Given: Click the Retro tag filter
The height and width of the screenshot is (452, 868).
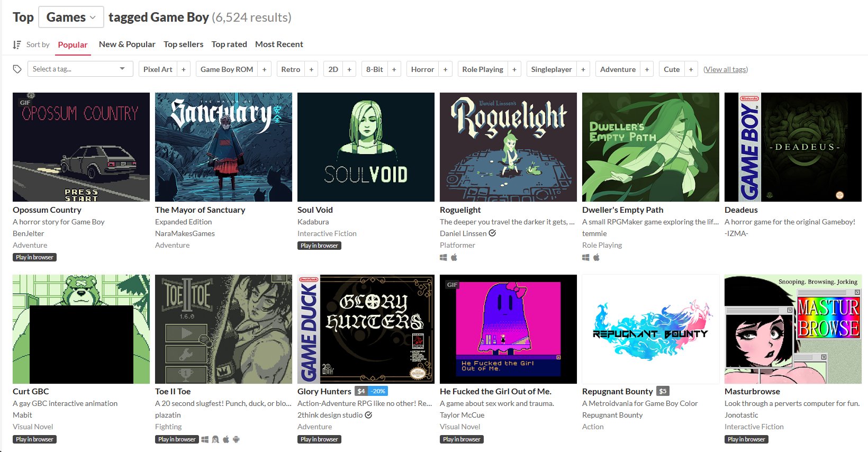Looking at the screenshot, I should (291, 69).
